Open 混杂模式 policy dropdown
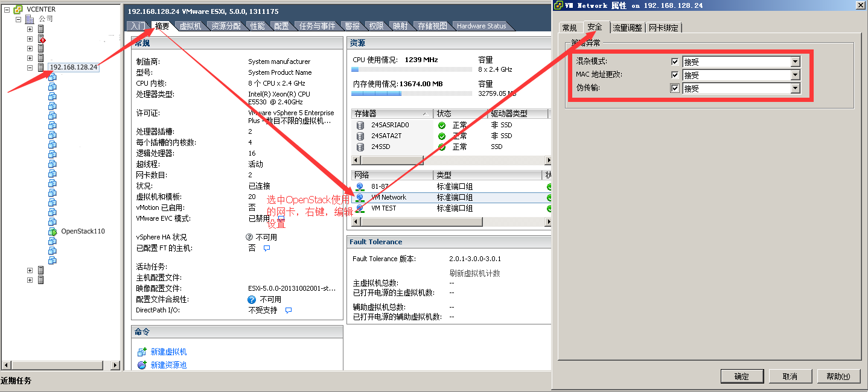This screenshot has width=868, height=392. [x=795, y=62]
